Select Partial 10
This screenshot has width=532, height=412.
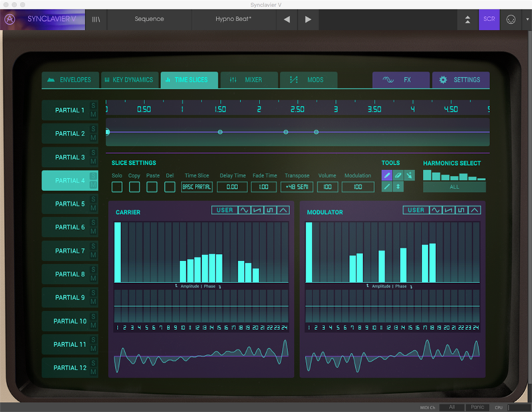click(70, 321)
